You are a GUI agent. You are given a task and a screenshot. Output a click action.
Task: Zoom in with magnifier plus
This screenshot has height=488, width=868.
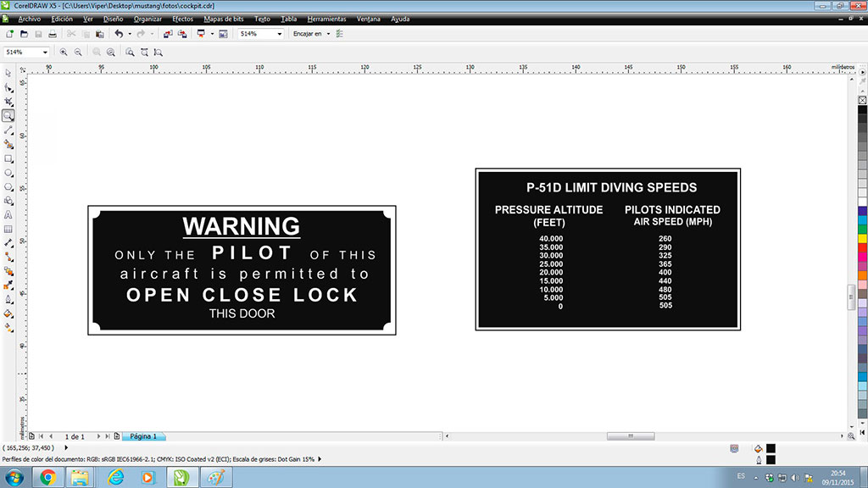[64, 52]
